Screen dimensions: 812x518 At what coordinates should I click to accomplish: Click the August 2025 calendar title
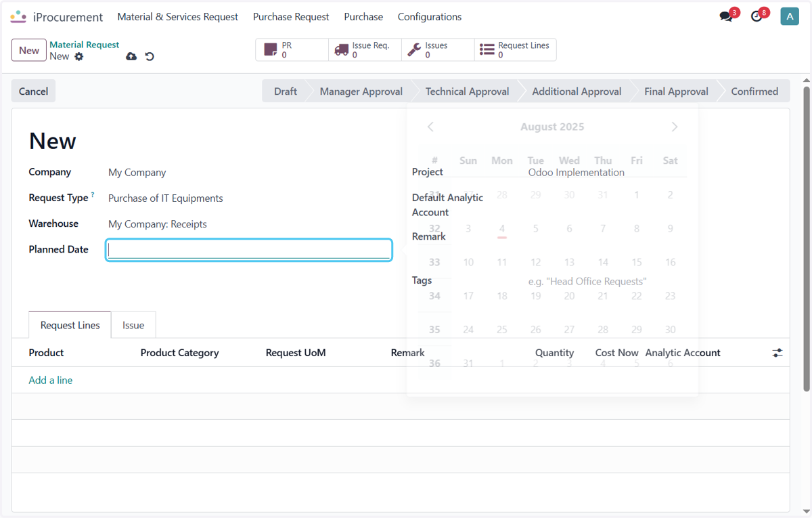point(552,127)
